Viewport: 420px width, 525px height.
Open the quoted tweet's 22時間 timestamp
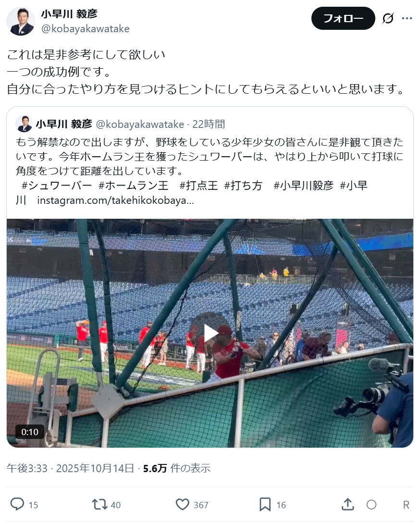pos(209,124)
